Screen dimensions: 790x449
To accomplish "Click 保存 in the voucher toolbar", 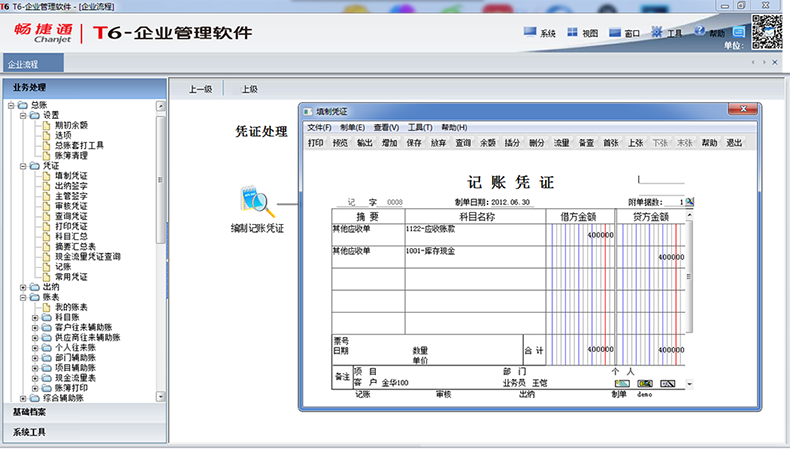I will click(414, 143).
